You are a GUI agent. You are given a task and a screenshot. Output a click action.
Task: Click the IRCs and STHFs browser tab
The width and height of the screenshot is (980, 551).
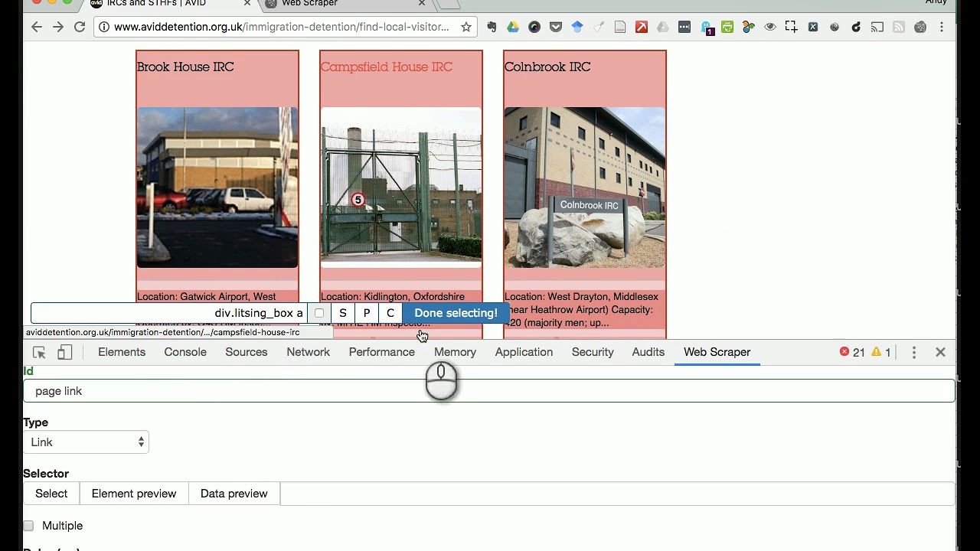168,4
